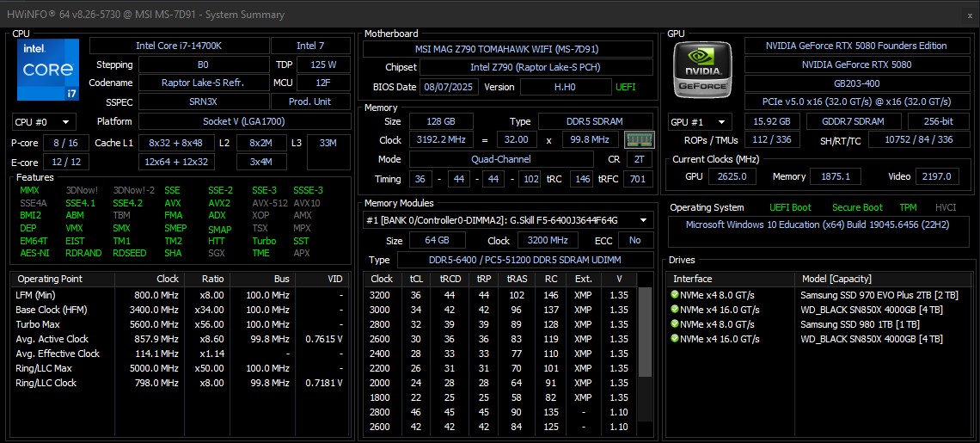Click the ROPs / TMUs 112 / 336 value
980x443 pixels.
pos(772,140)
